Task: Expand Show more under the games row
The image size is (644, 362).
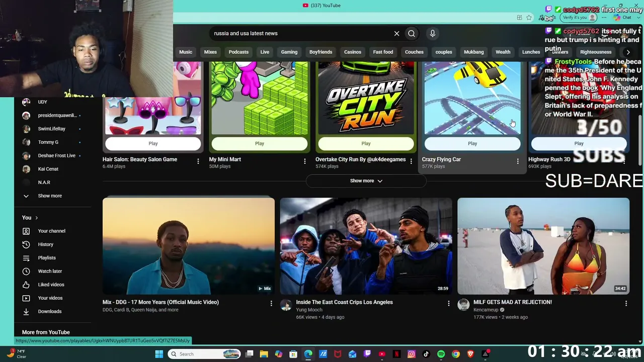Action: (366, 181)
